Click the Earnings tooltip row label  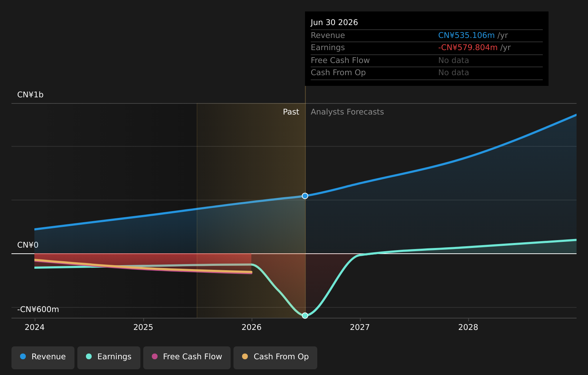tap(328, 48)
